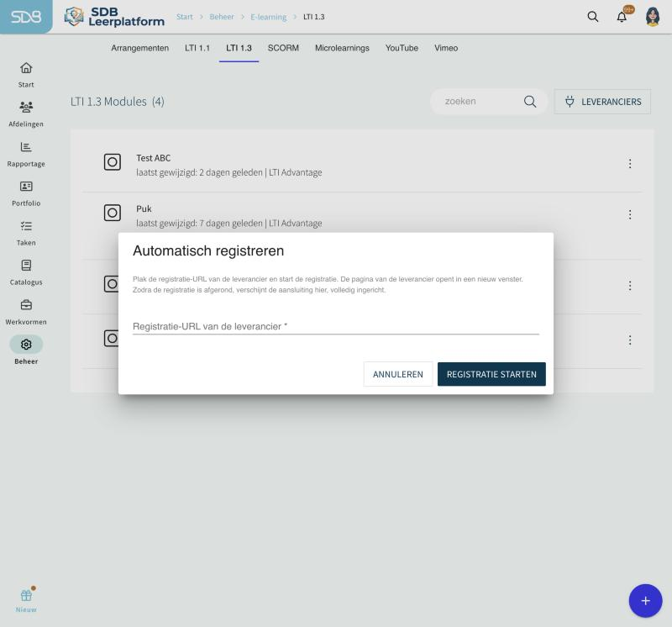
Task: Open the global search magnifier in header
Action: point(593,17)
